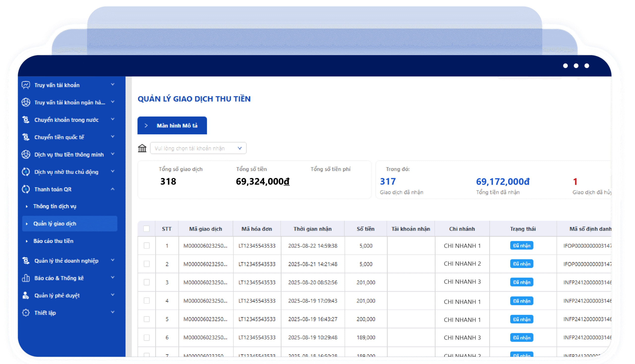The width and height of the screenshot is (635, 364).
Task: Tick the select-all checkbox in table header
Action: [147, 229]
